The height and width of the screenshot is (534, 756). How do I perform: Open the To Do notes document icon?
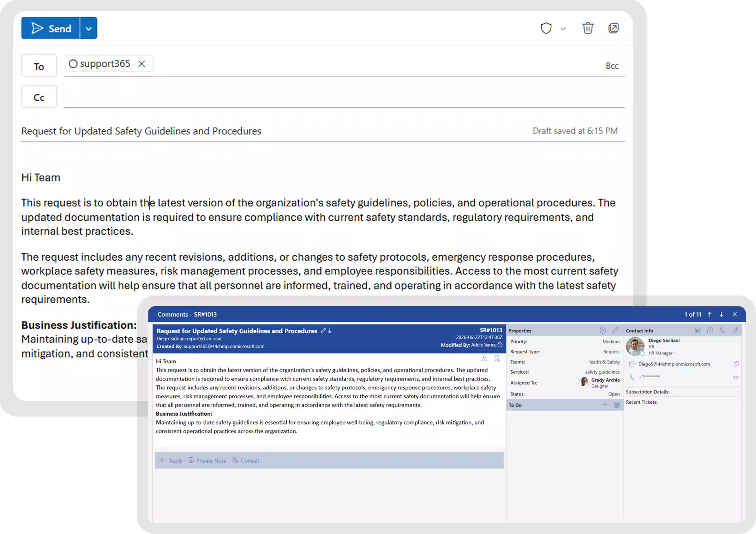(617, 405)
